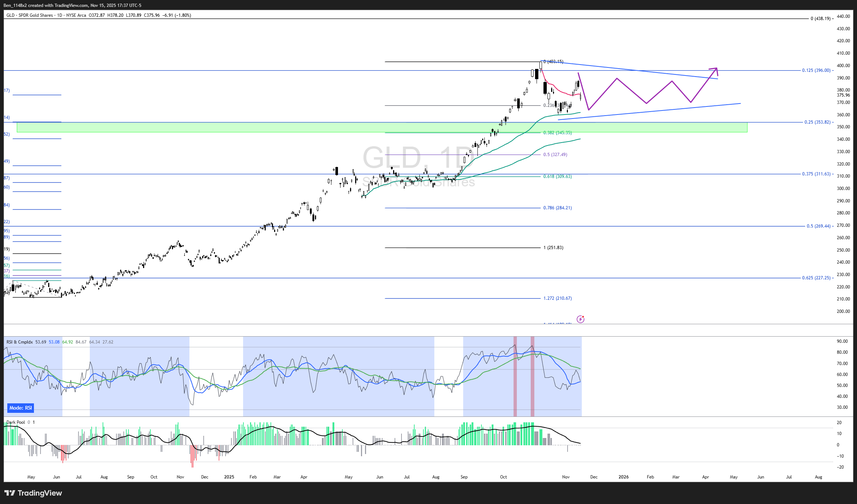Image resolution: width=857 pixels, height=504 pixels.
Task: Click the GLD SPDR Gold Shares legend title
Action: click(x=30, y=15)
